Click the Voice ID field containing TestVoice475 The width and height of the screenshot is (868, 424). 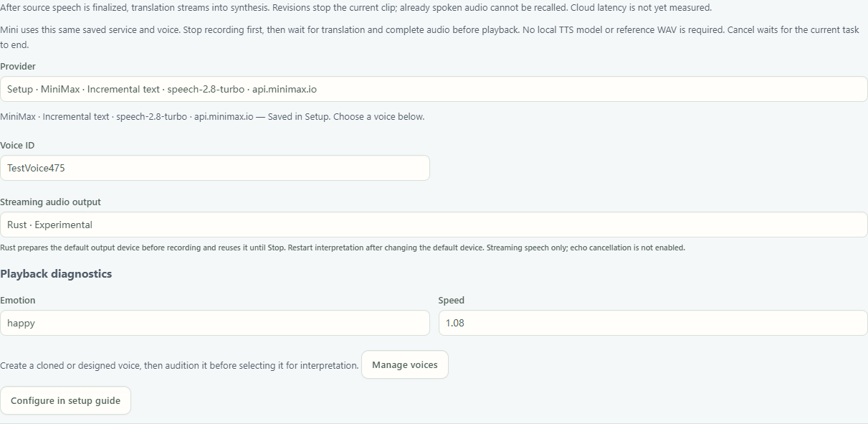(x=215, y=168)
